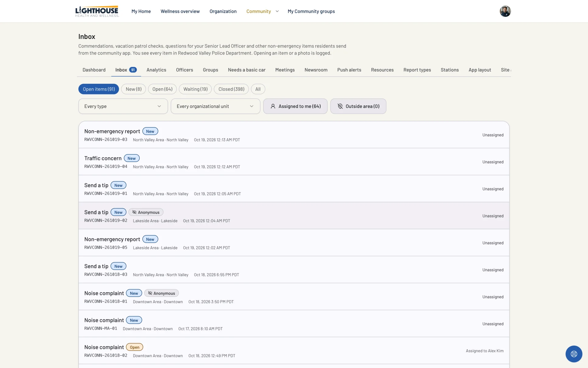Switch to the Analytics tab
The height and width of the screenshot is (368, 588).
click(x=156, y=70)
